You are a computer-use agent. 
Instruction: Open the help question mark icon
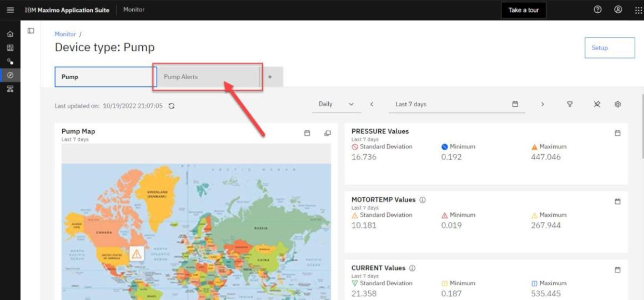point(598,10)
